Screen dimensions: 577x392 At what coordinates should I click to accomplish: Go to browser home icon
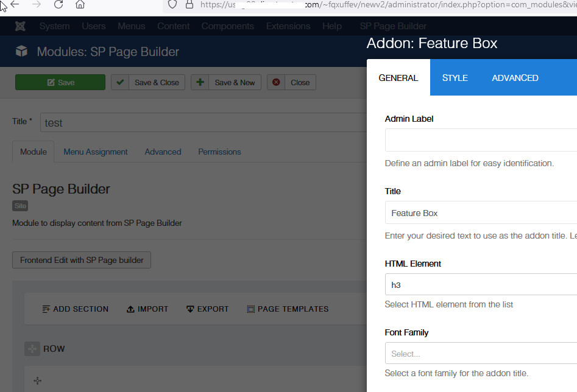tap(80, 5)
